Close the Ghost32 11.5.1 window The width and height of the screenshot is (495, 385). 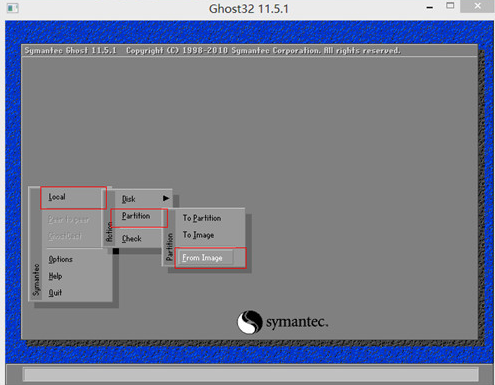pyautogui.click(x=477, y=6)
